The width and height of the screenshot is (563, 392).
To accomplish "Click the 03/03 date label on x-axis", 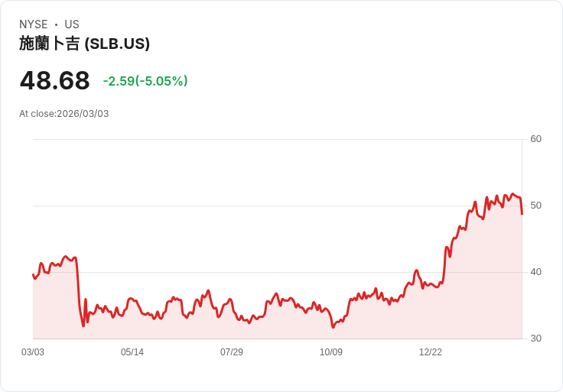I will (33, 352).
